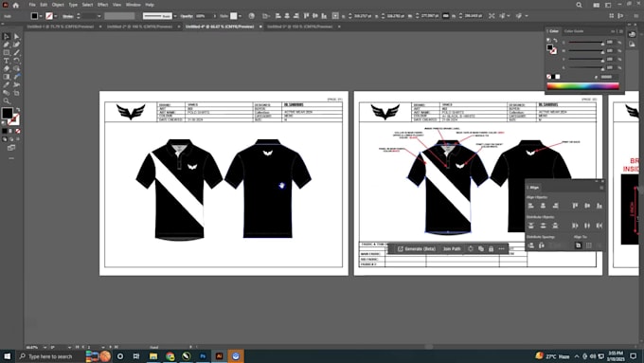The height and width of the screenshot is (363, 644).
Task: Select the Pen tool
Action: [x=7, y=45]
